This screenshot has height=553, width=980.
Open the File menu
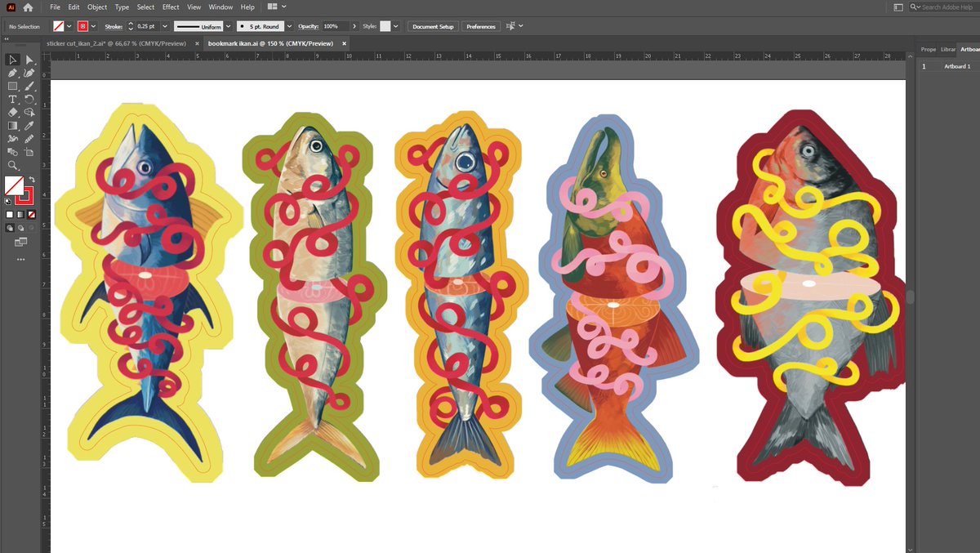pos(55,7)
